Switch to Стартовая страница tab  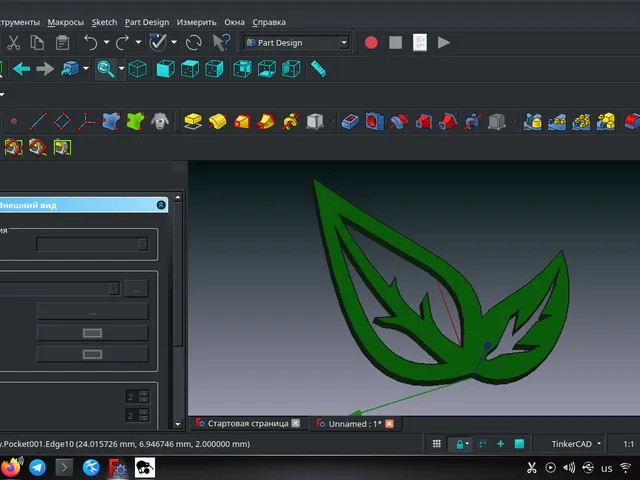(x=247, y=423)
